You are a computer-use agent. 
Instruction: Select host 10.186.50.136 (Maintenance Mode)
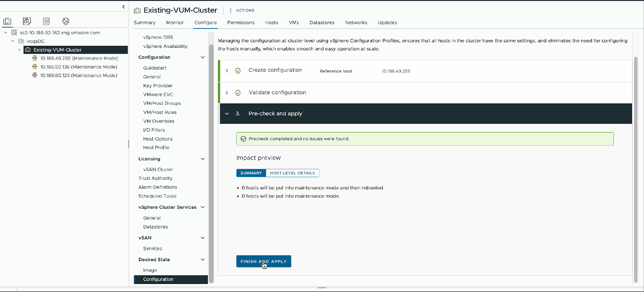[78, 67]
